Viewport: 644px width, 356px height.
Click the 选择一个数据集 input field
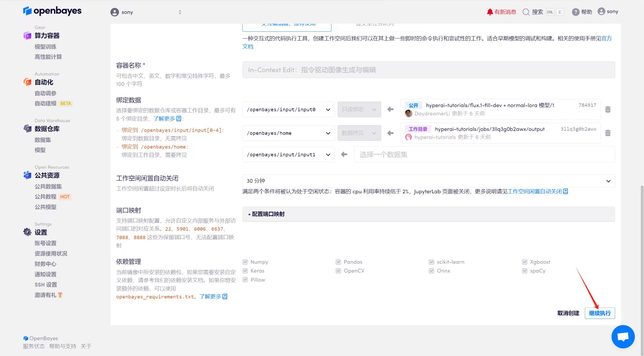(484, 155)
